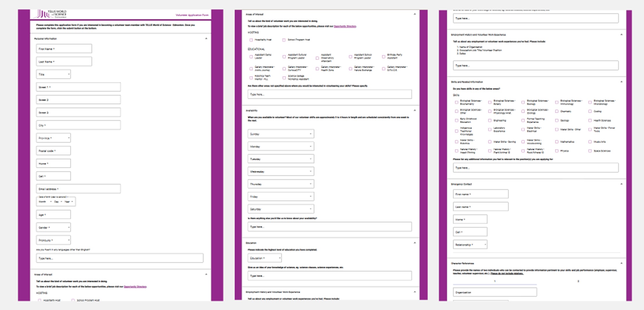Check the Health Sciences skill box

pos(590,120)
